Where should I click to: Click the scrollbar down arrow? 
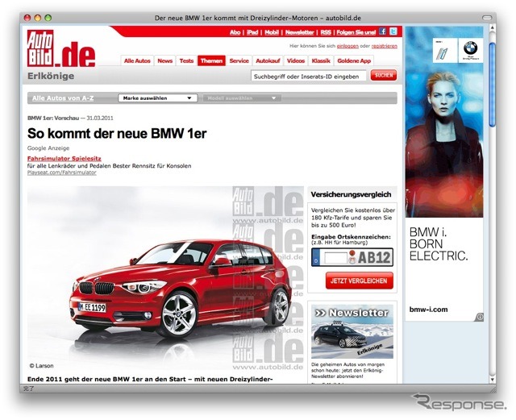point(492,379)
